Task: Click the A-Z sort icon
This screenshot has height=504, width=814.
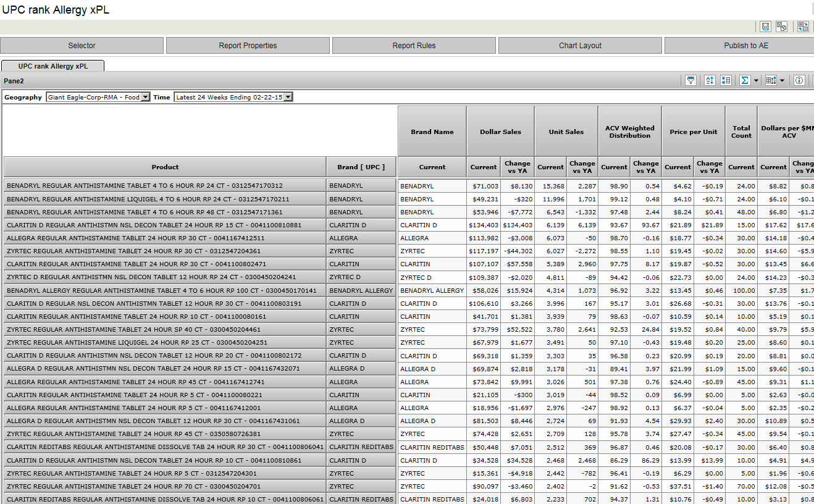Action: [x=710, y=80]
